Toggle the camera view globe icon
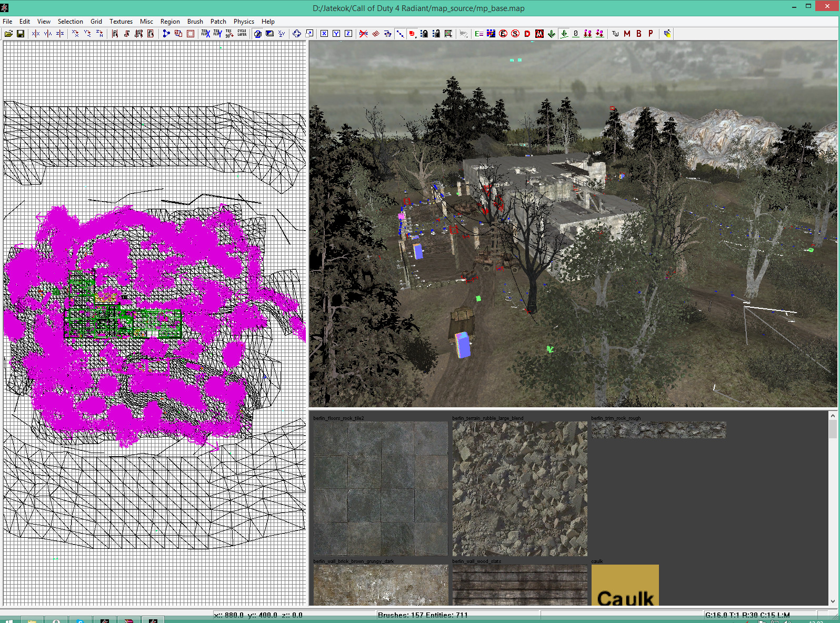This screenshot has width=840, height=623. pos(257,34)
